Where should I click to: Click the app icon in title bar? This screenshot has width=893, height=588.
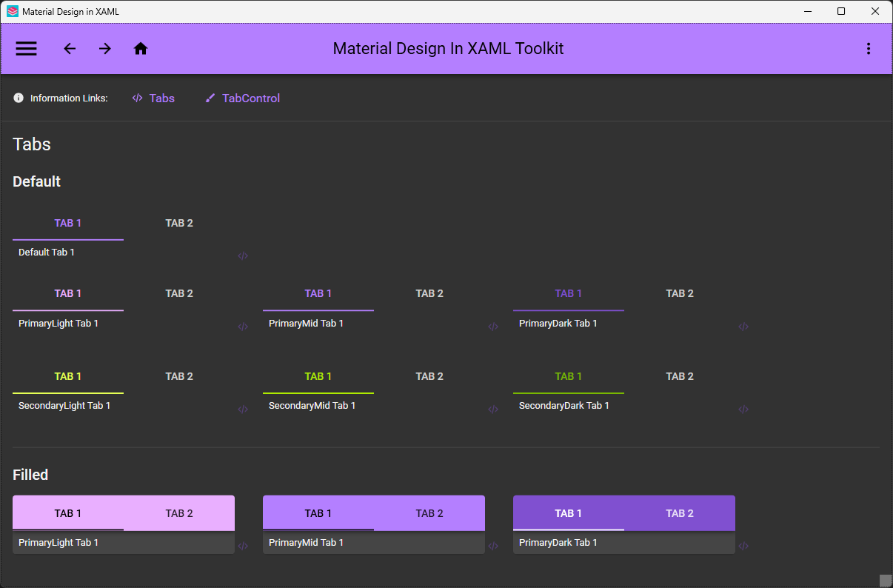point(13,11)
